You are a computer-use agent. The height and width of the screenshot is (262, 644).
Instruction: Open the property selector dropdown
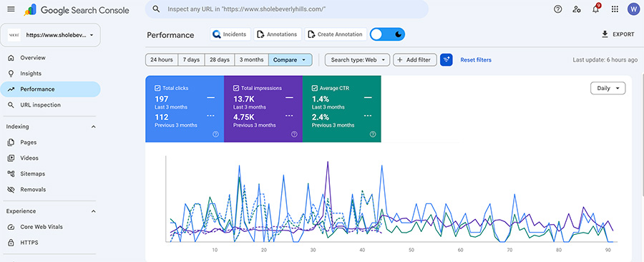(x=51, y=35)
